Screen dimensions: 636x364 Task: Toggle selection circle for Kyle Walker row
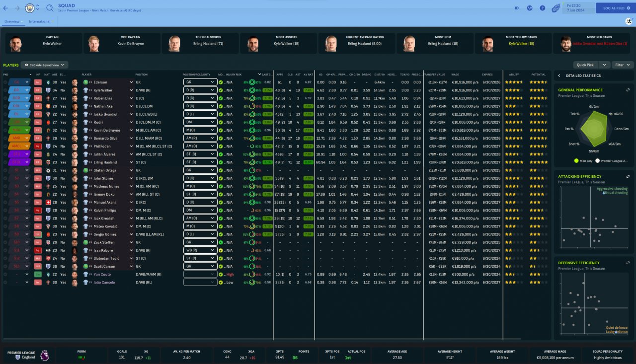[x=5, y=90]
